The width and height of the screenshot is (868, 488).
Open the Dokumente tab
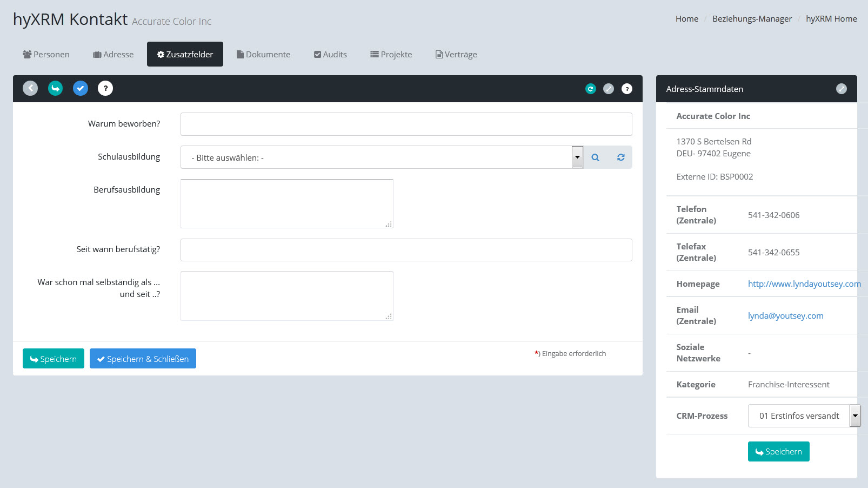click(263, 54)
